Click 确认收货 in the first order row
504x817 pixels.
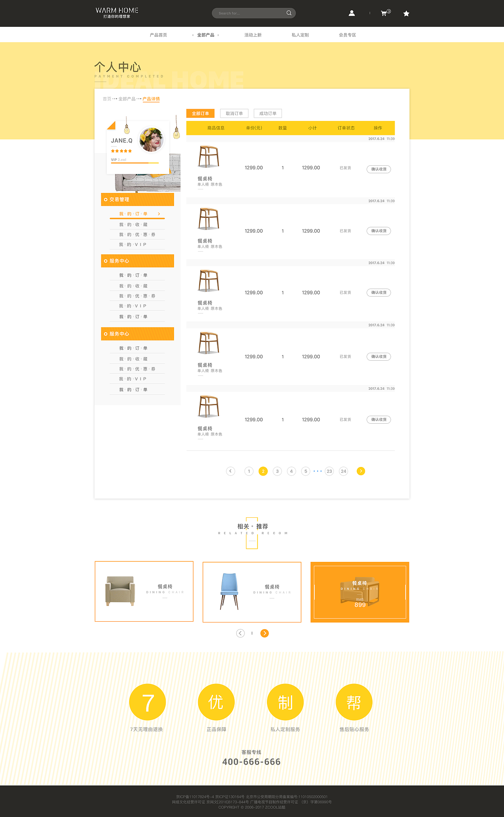[x=379, y=169]
